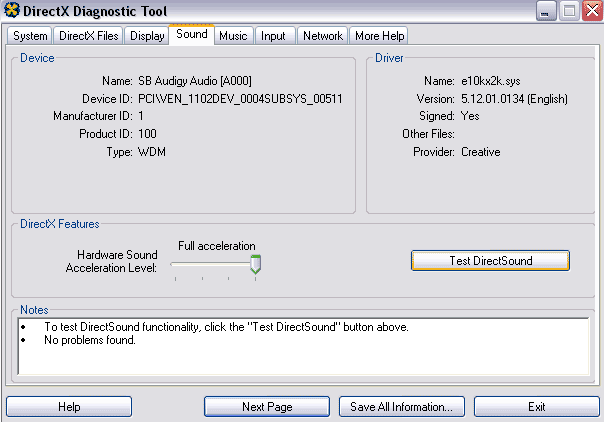Viewport: 604px width, 422px height.
Task: Click device name SB Audigy Audio [A000]
Action: (x=195, y=81)
